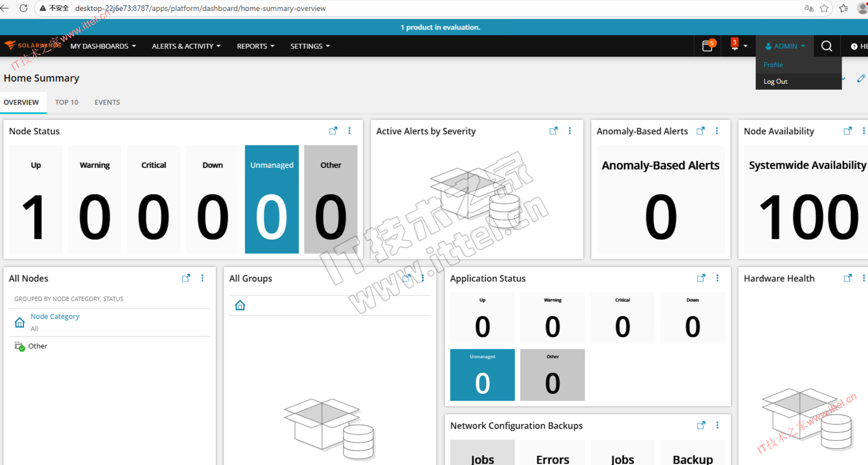Click the red alert bell icon
Viewport: 868px width, 465px height.
735,45
